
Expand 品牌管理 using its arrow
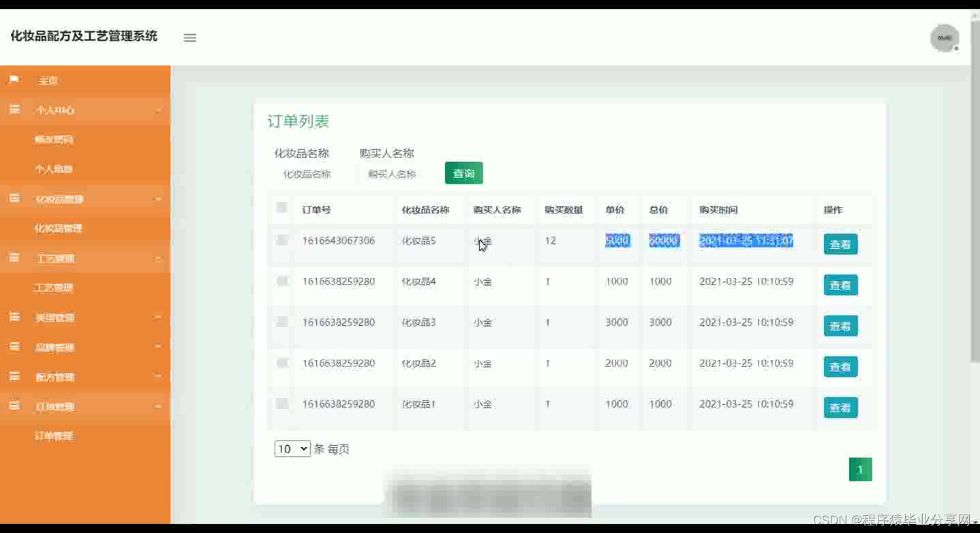point(158,347)
